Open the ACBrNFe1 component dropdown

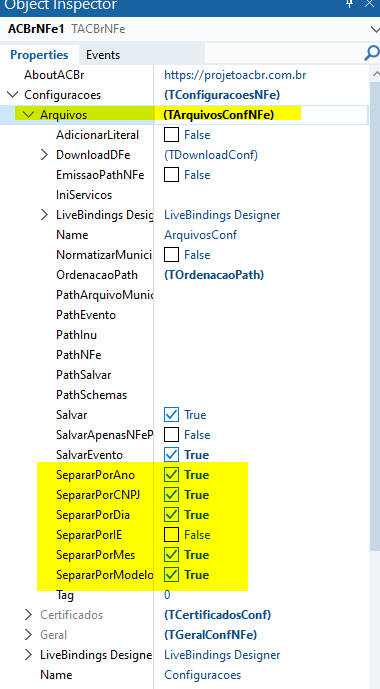pos(374,30)
